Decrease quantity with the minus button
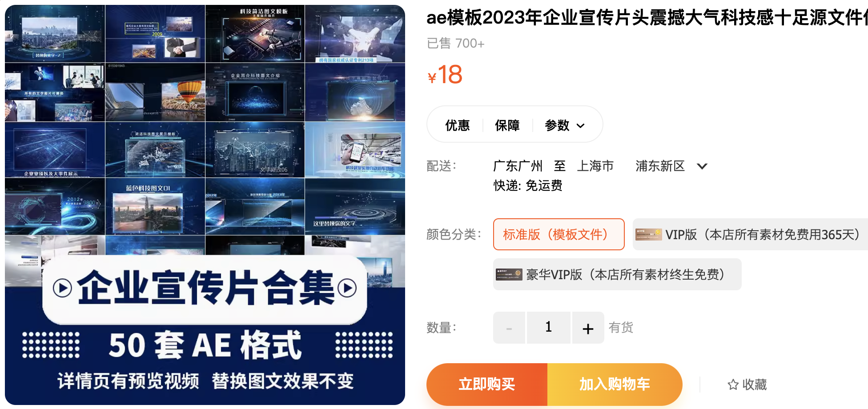 pos(509,328)
